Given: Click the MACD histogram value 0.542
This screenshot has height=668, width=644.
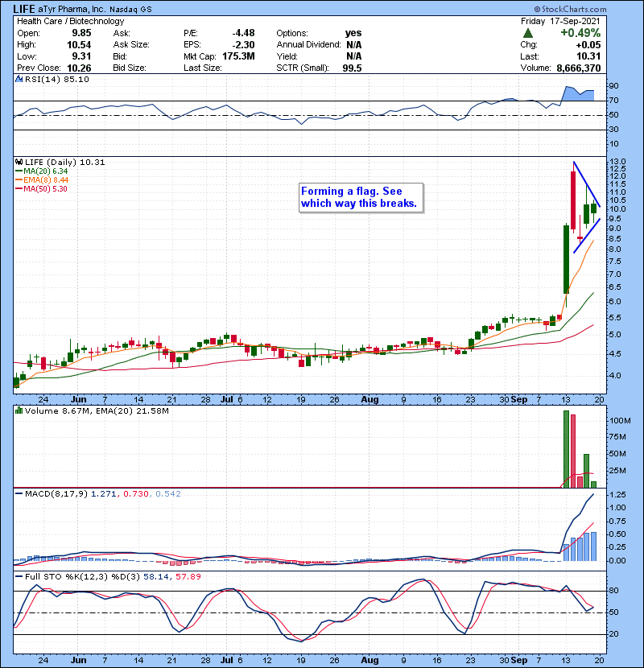Looking at the screenshot, I should click(x=168, y=494).
